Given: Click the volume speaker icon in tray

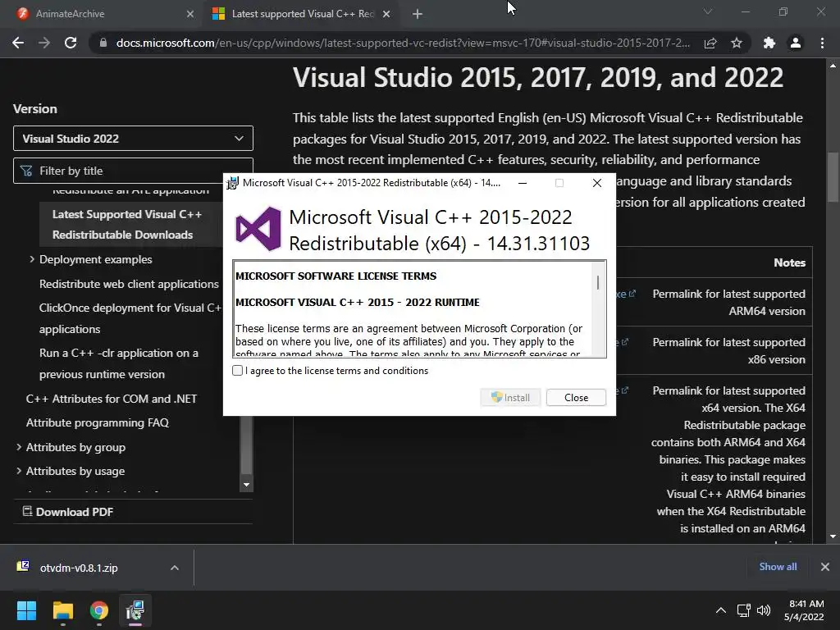Looking at the screenshot, I should (764, 610).
